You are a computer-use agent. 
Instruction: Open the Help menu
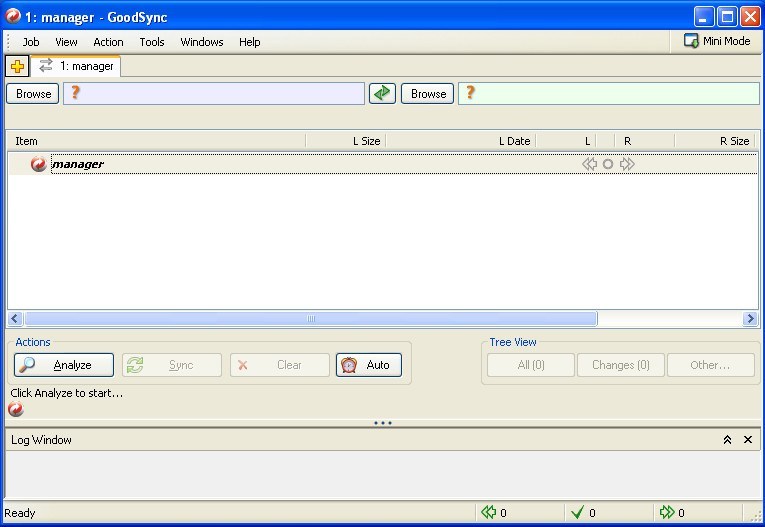pyautogui.click(x=249, y=42)
